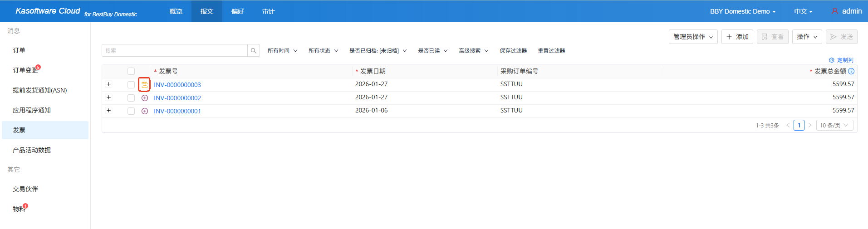Image resolution: width=868 pixels, height=229 pixels.
Task: Check the box for INV-0000000001
Action: tap(131, 111)
